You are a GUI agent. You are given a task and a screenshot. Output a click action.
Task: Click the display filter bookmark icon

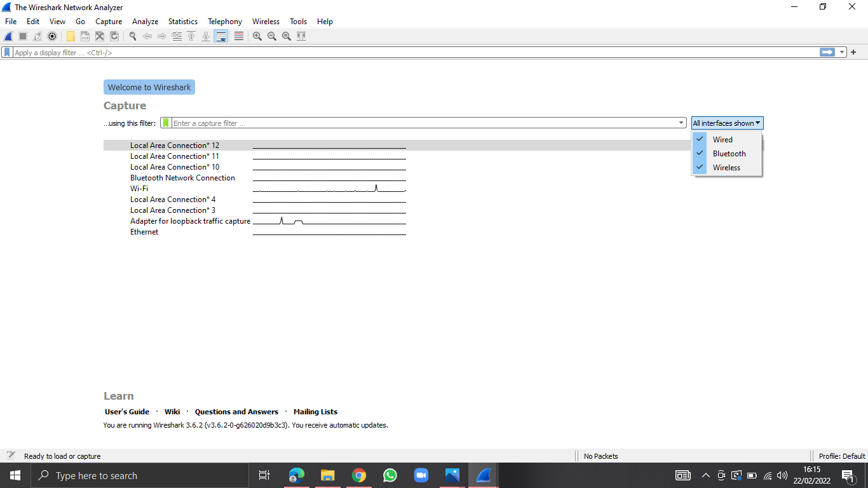pyautogui.click(x=7, y=53)
